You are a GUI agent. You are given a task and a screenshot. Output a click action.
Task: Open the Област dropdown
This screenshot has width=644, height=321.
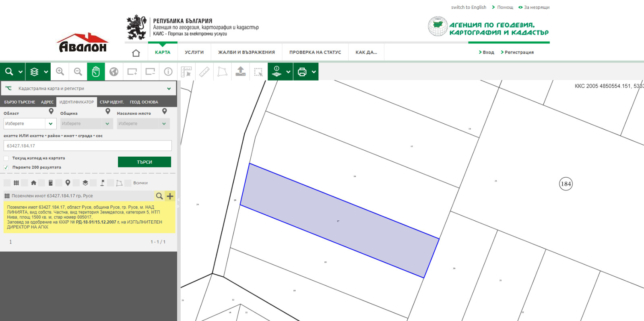[29, 124]
